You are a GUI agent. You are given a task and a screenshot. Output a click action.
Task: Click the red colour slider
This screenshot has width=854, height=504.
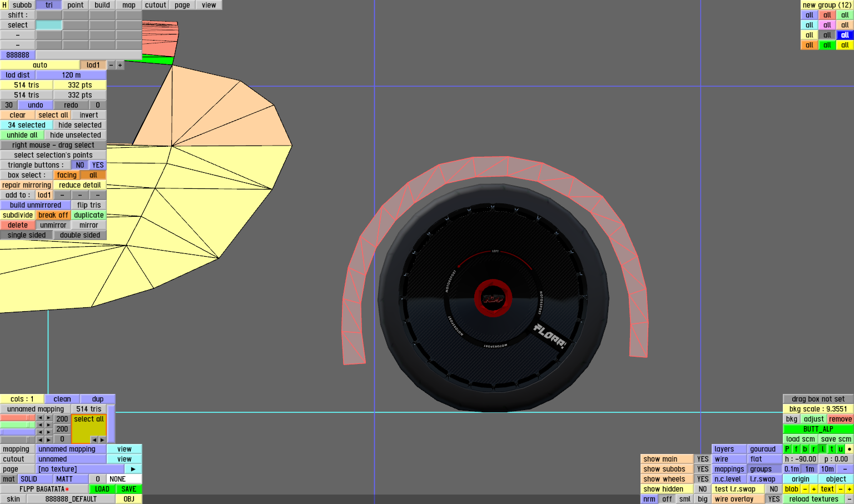pos(18,418)
